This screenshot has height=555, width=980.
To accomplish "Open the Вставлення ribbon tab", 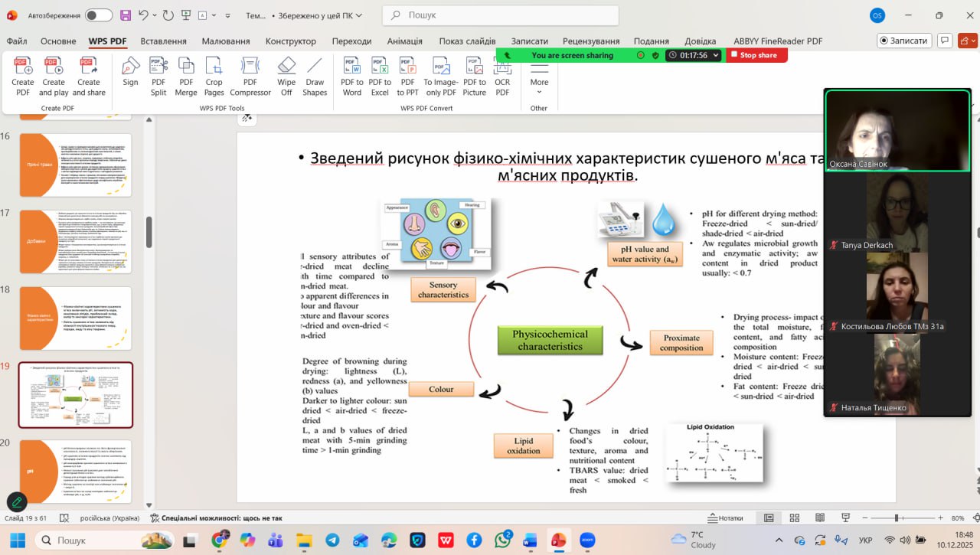I will (164, 41).
